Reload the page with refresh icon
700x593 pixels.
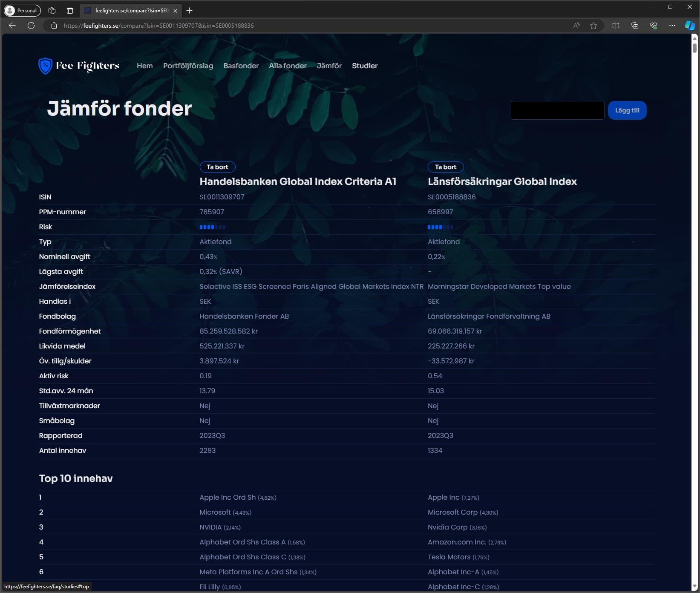31,26
